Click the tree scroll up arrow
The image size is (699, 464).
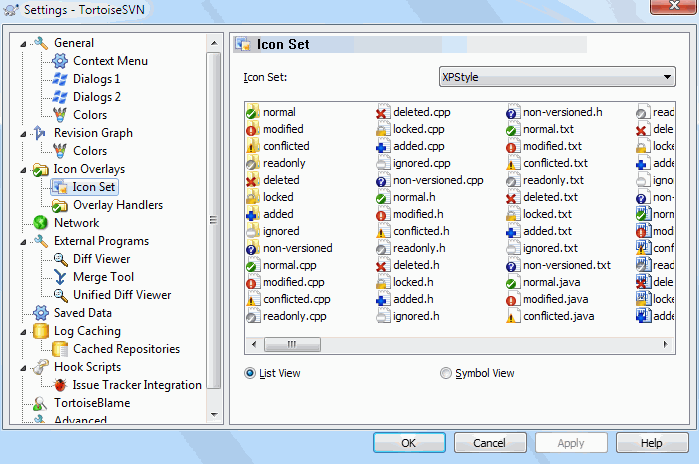[214, 43]
